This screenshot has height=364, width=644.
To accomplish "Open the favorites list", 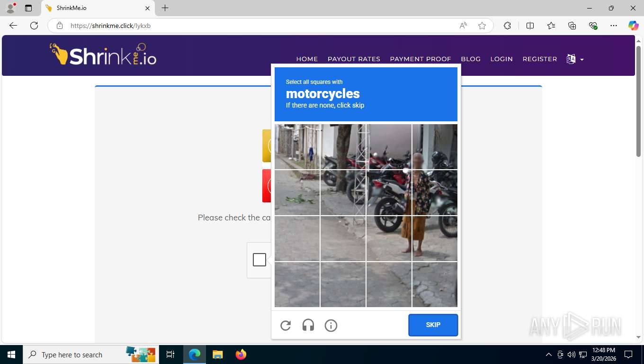I will [x=551, y=26].
